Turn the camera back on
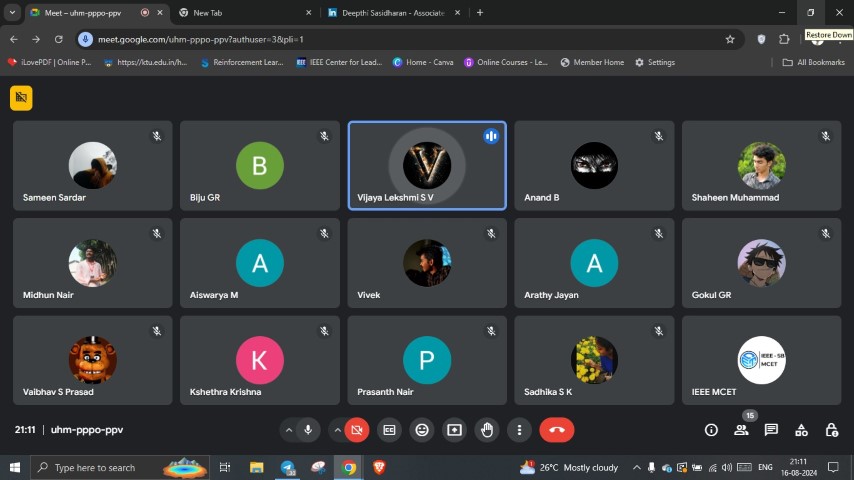Viewport: 854px width, 480px height. pyautogui.click(x=356, y=430)
